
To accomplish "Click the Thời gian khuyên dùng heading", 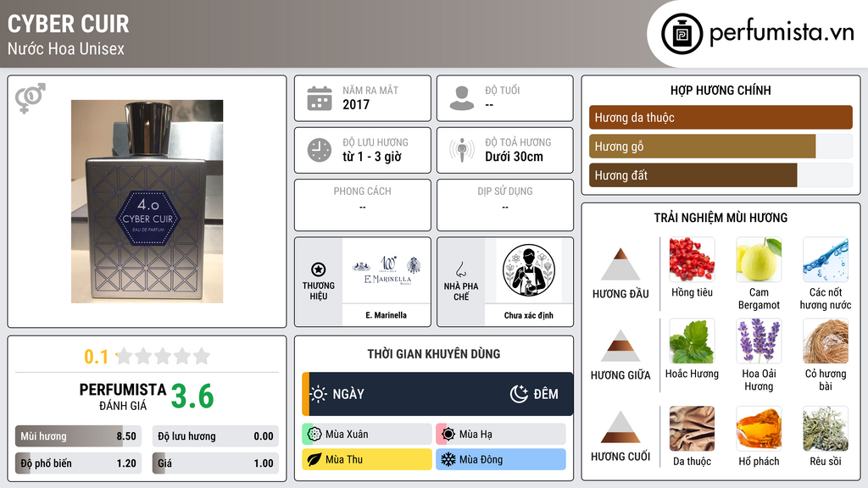I will tap(434, 353).
